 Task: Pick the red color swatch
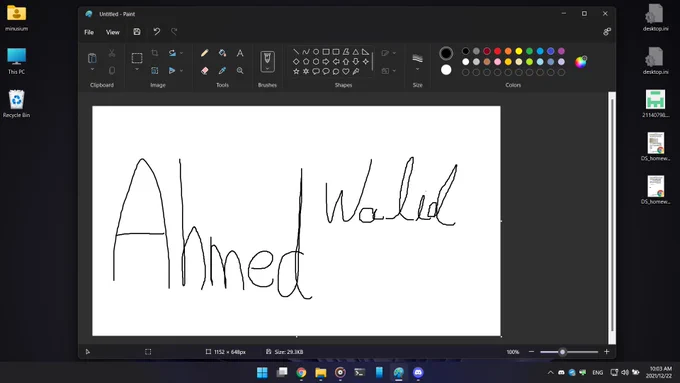coord(497,51)
